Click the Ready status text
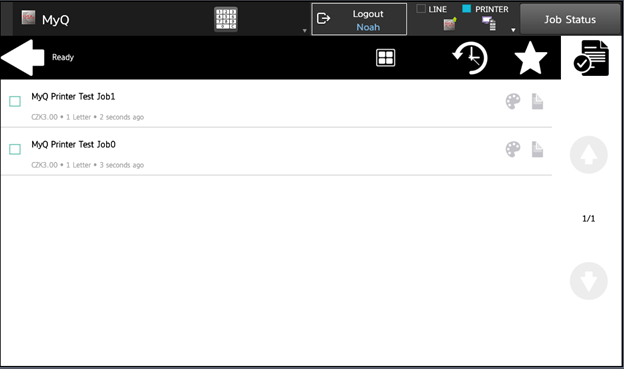Viewport: 624px width, 369px height. coord(63,57)
